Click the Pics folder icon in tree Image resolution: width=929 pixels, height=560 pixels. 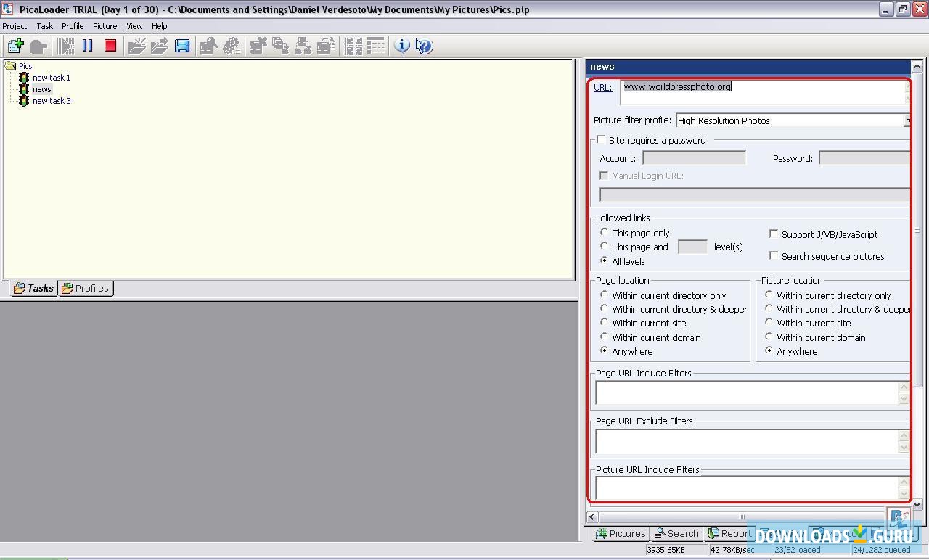[10, 66]
